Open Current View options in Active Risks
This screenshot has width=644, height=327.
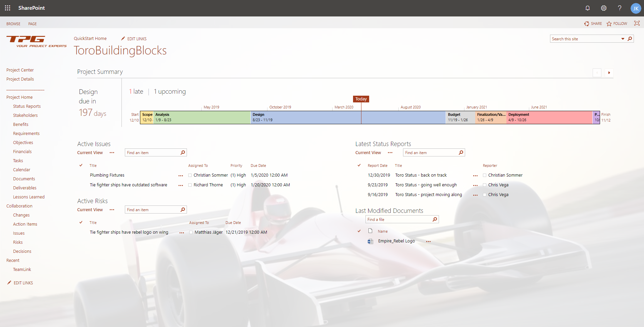(x=112, y=209)
